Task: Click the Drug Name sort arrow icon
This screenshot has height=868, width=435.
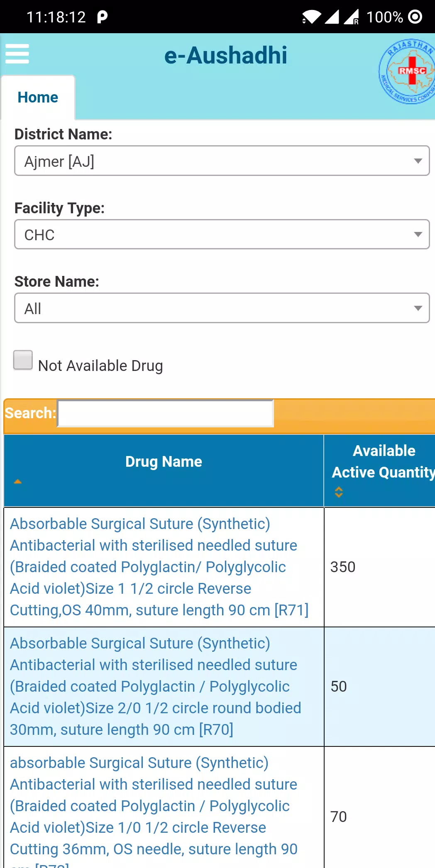Action: click(x=17, y=481)
